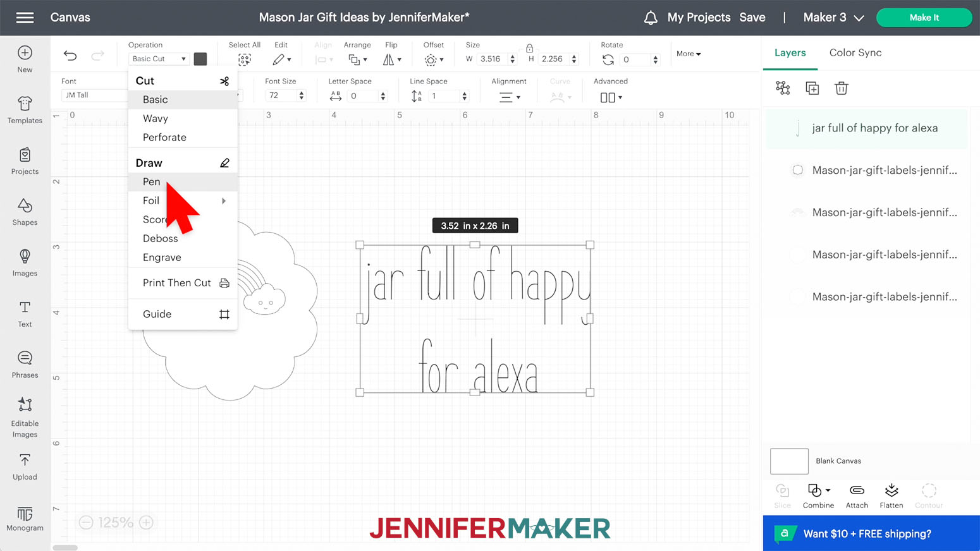The width and height of the screenshot is (980, 551).
Task: Open the Advanced dropdown
Action: pyautogui.click(x=611, y=97)
